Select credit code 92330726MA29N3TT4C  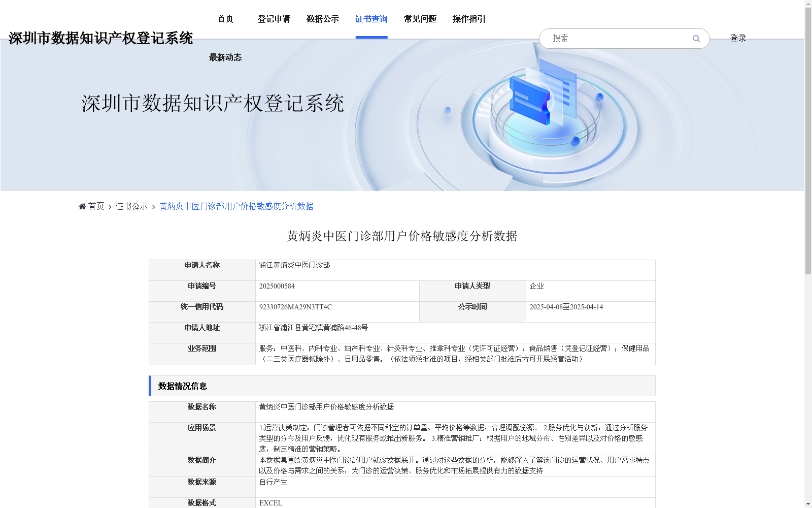pyautogui.click(x=295, y=307)
